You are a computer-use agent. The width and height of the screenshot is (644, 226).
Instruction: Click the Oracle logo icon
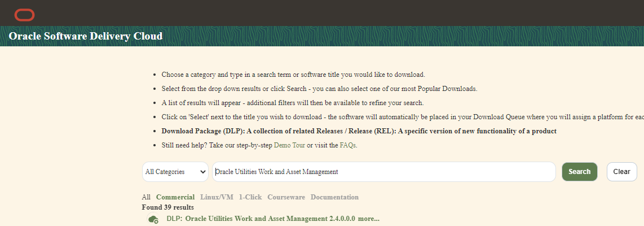pyautogui.click(x=25, y=15)
